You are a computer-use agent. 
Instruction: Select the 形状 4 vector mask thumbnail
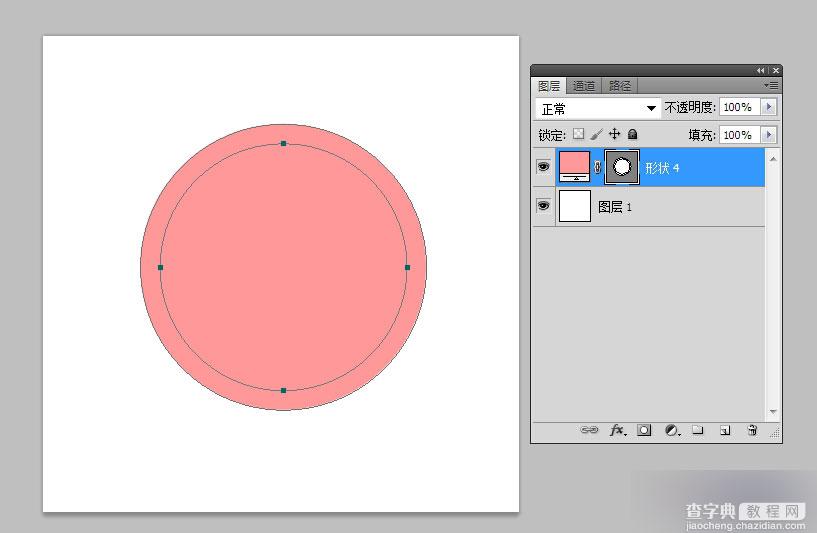pos(622,167)
